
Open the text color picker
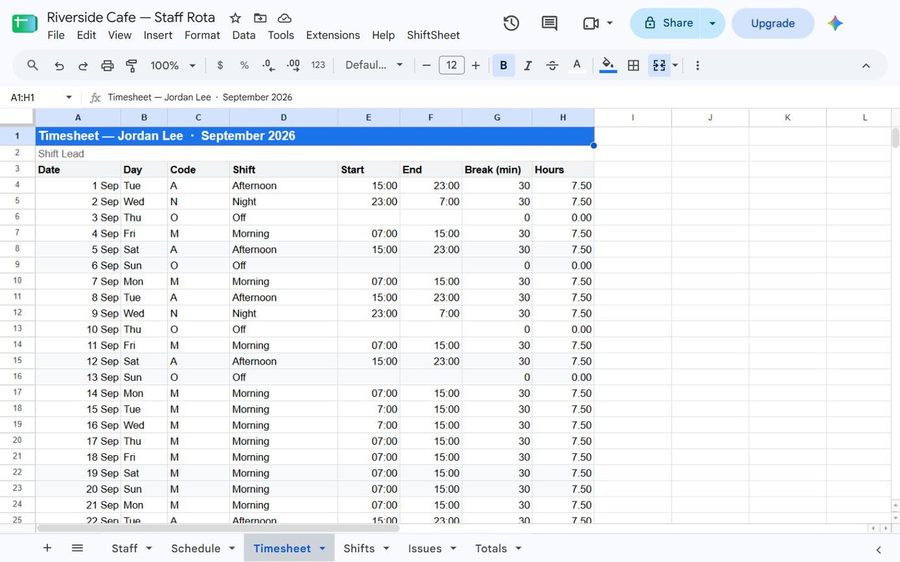[x=577, y=65]
